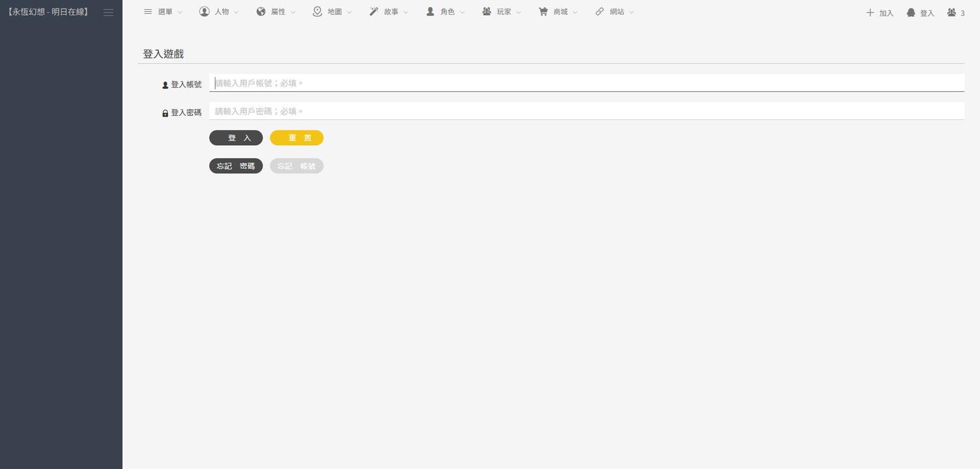Click the online users count icon
This screenshot has width=980, height=469.
click(952, 12)
